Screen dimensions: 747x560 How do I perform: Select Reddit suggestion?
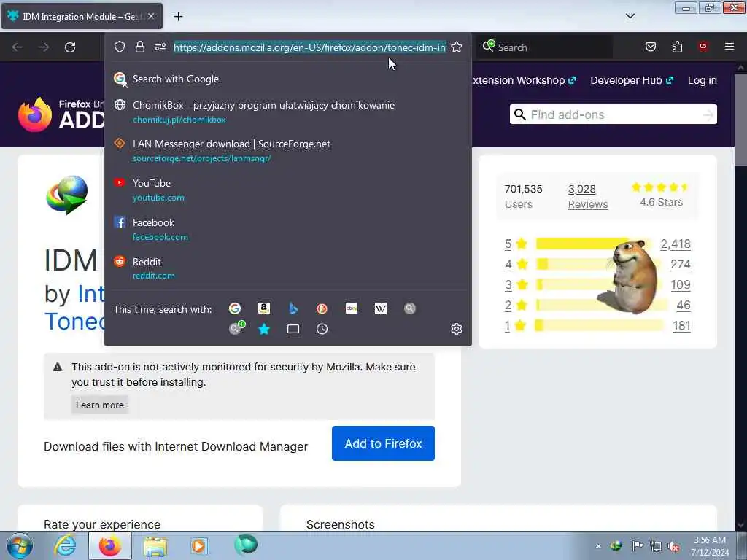pyautogui.click(x=287, y=268)
